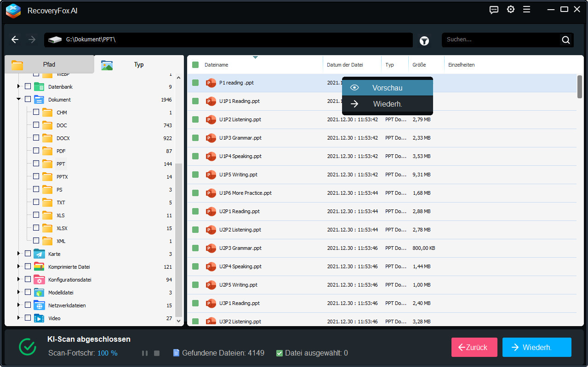Viewport: 588px width, 367px height.
Task: Select the TXT folder in tree
Action: 61,203
